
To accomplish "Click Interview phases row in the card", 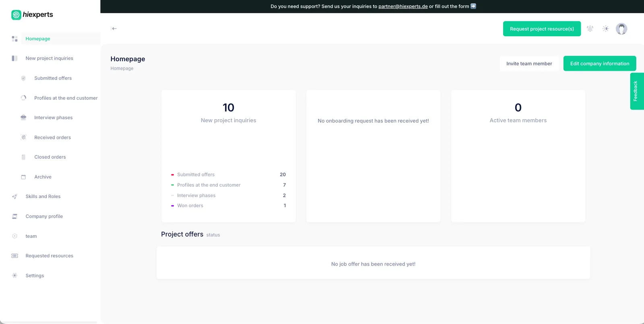I will pyautogui.click(x=229, y=195).
